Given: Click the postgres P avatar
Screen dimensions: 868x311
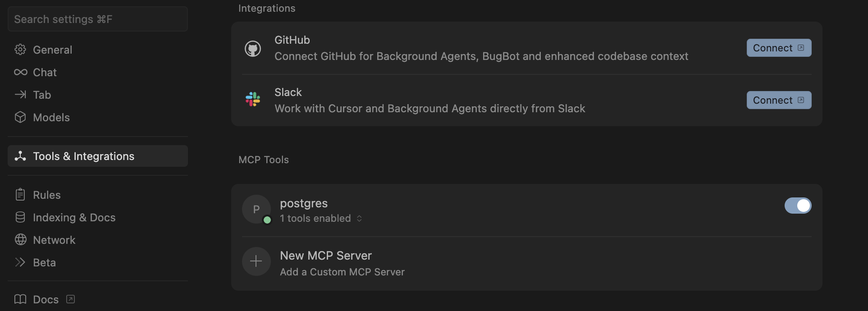Looking at the screenshot, I should (256, 209).
